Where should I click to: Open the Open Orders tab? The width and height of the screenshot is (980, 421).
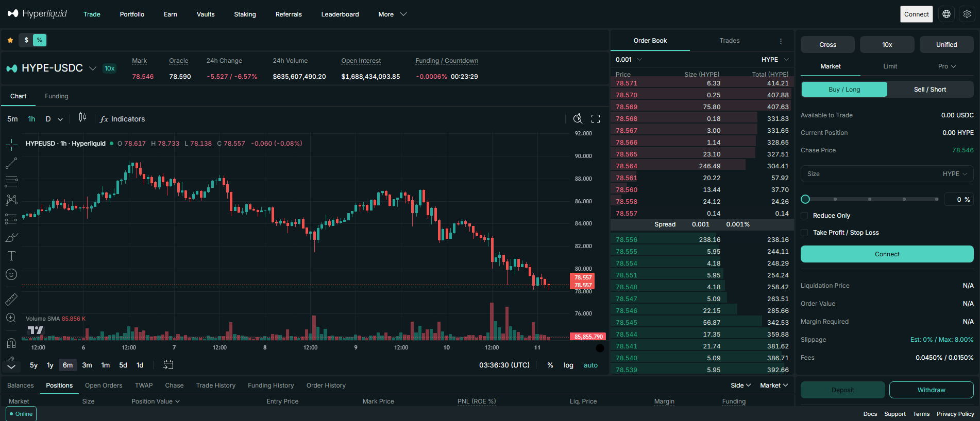pyautogui.click(x=104, y=385)
